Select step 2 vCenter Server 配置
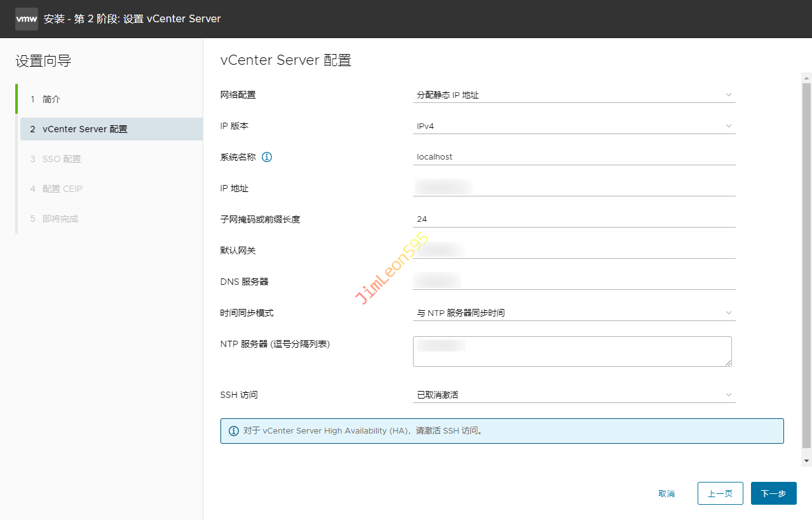The image size is (812, 520). pyautogui.click(x=85, y=129)
